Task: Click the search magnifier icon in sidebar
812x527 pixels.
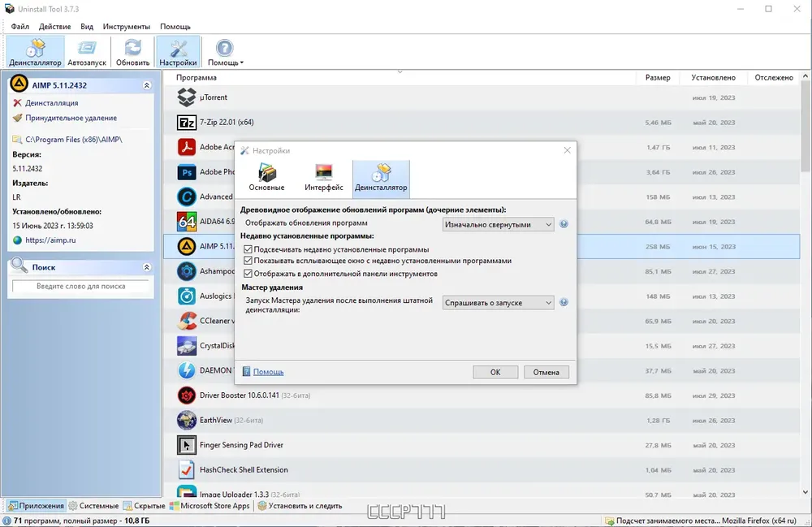Action: pyautogui.click(x=19, y=266)
